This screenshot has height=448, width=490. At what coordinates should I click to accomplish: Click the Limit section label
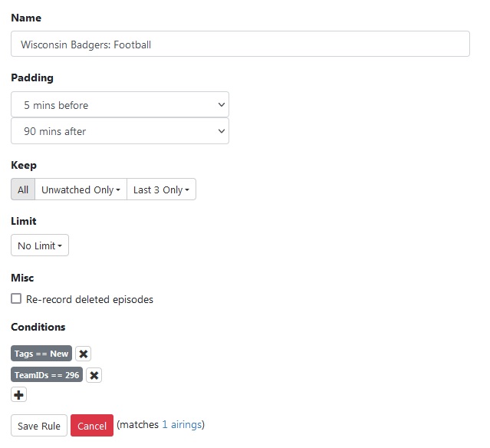(24, 221)
